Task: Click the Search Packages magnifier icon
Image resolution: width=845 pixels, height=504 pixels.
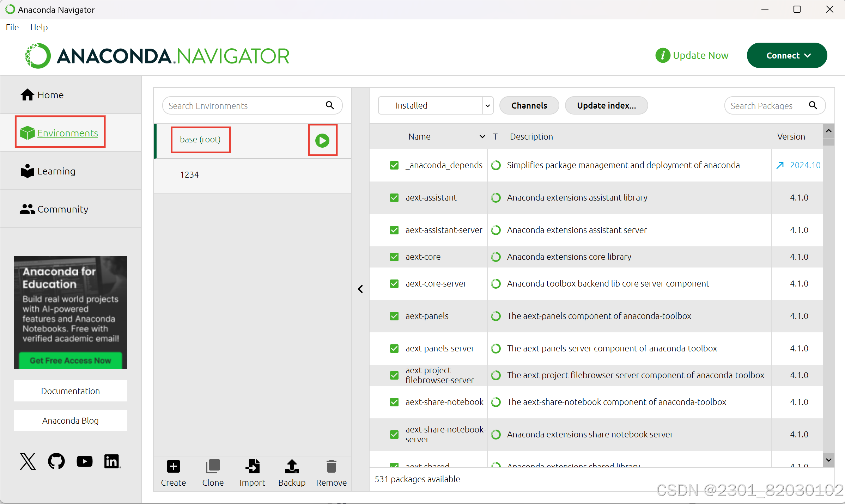Action: click(x=813, y=105)
